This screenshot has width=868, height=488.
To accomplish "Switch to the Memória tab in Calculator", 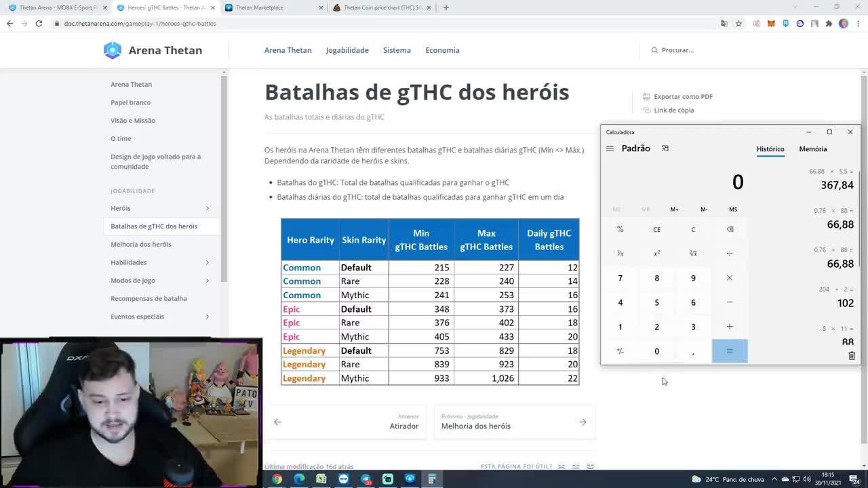I will pyautogui.click(x=813, y=149).
